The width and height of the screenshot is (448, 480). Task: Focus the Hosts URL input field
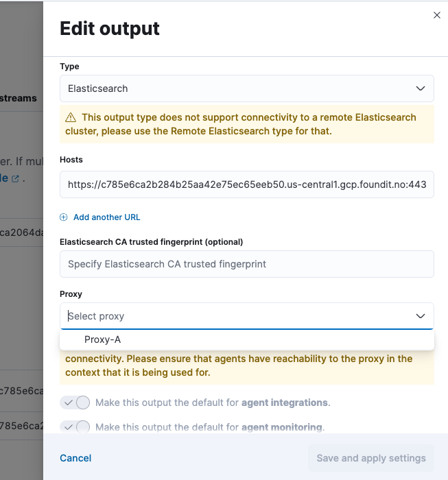click(x=247, y=184)
